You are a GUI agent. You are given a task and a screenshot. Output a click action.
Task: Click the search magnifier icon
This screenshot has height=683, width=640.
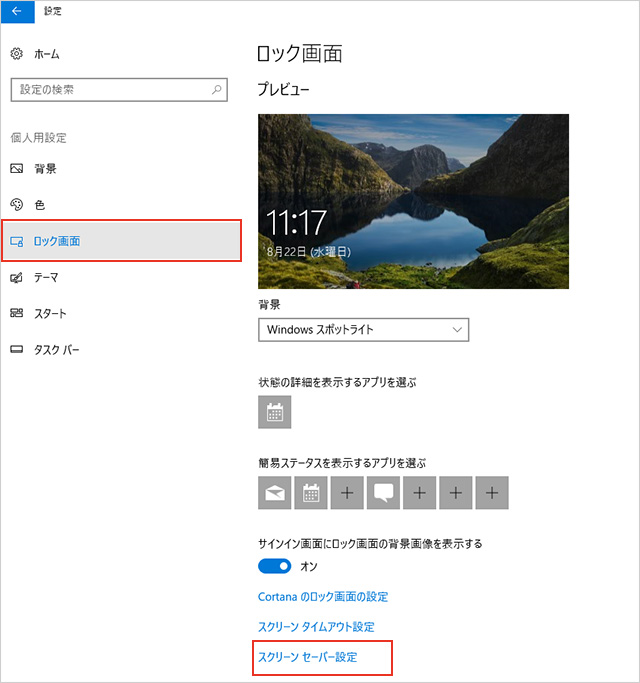pyautogui.click(x=216, y=90)
